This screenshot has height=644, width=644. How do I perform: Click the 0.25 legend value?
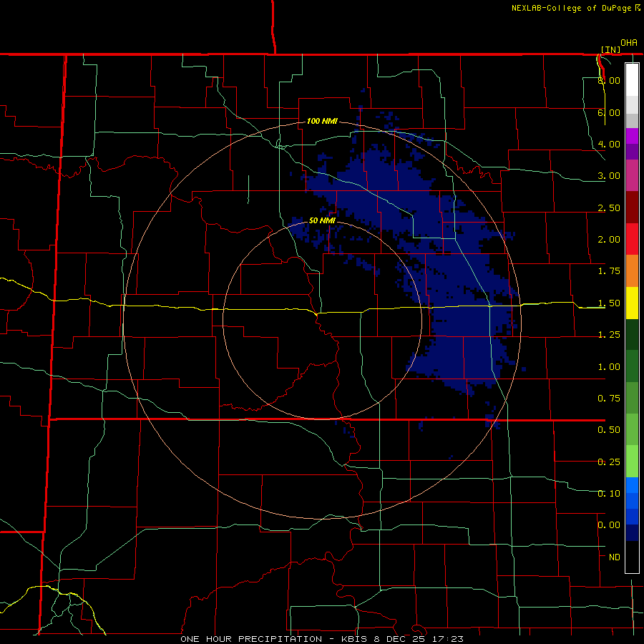(x=609, y=462)
